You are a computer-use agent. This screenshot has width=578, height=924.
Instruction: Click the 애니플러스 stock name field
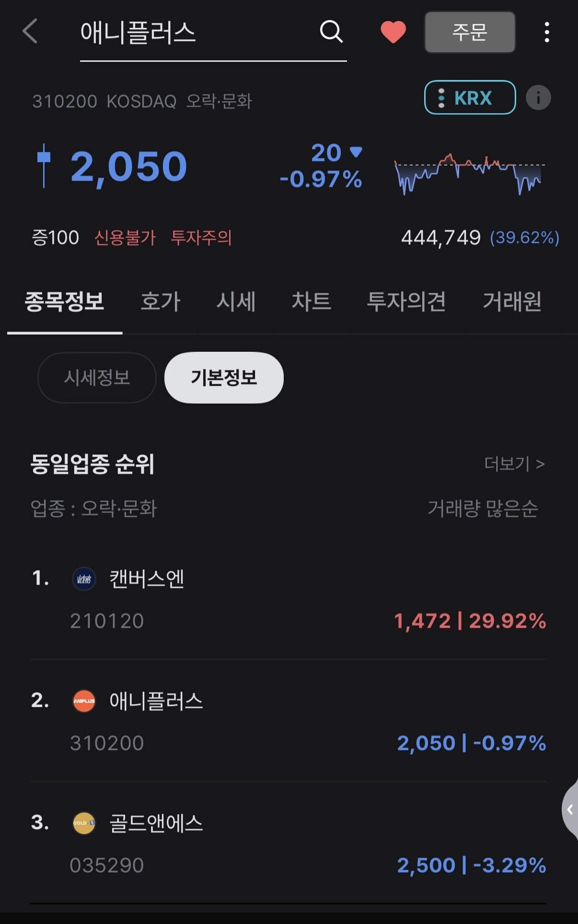[213, 33]
